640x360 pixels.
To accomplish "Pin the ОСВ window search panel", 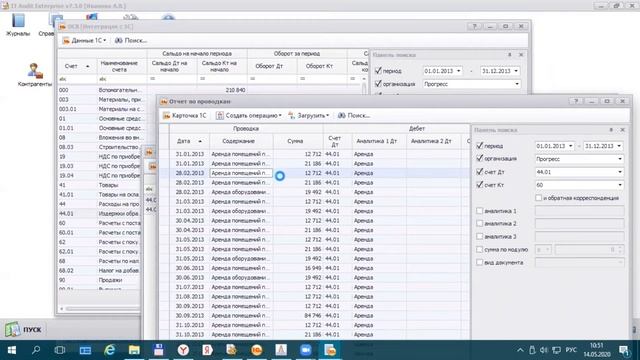I will click(509, 55).
